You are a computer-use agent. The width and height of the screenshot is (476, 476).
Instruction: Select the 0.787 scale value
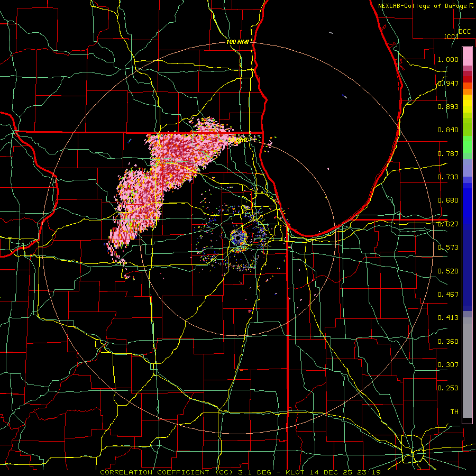pyautogui.click(x=448, y=153)
